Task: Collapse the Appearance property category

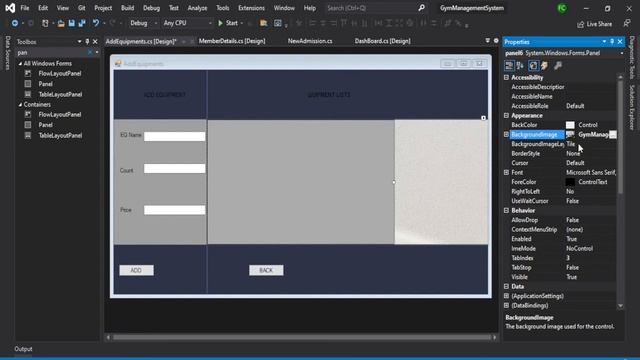Action: point(507,116)
